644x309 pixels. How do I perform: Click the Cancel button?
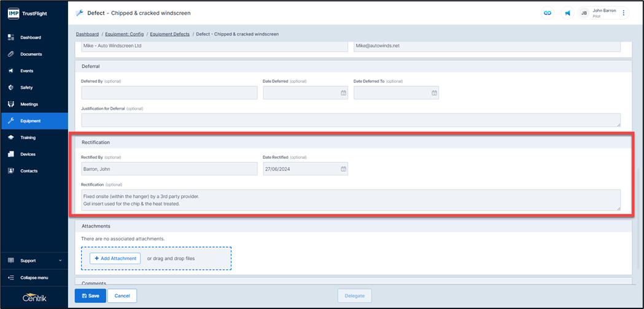(x=122, y=296)
